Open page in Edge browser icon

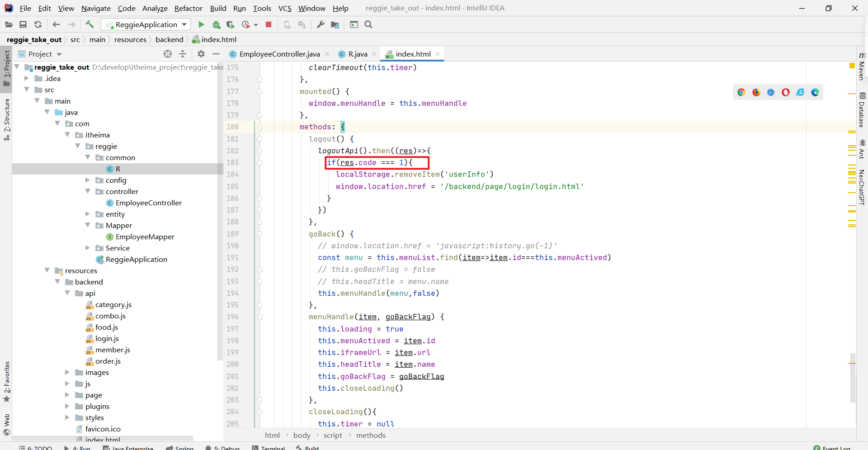tap(815, 92)
